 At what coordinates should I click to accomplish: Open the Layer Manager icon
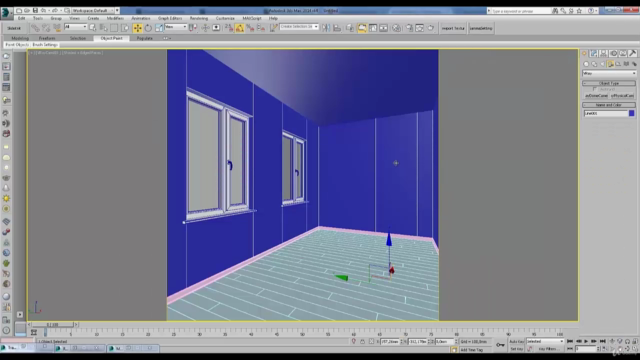coord(350,28)
